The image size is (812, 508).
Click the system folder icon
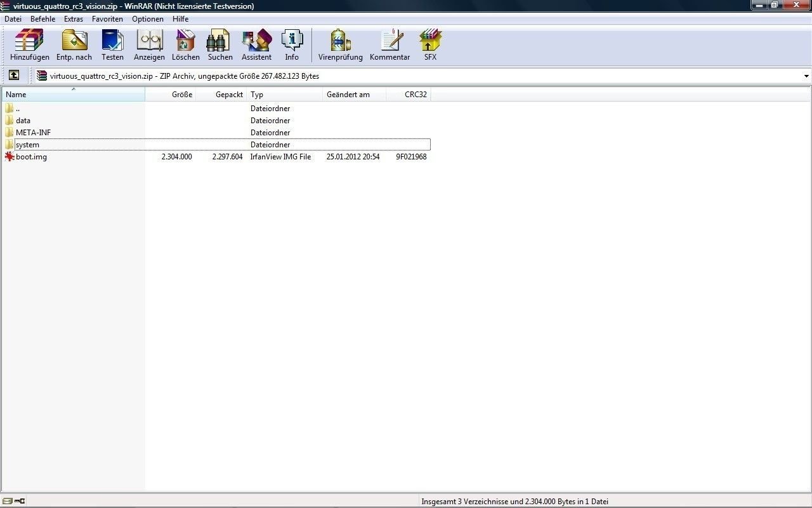9,145
